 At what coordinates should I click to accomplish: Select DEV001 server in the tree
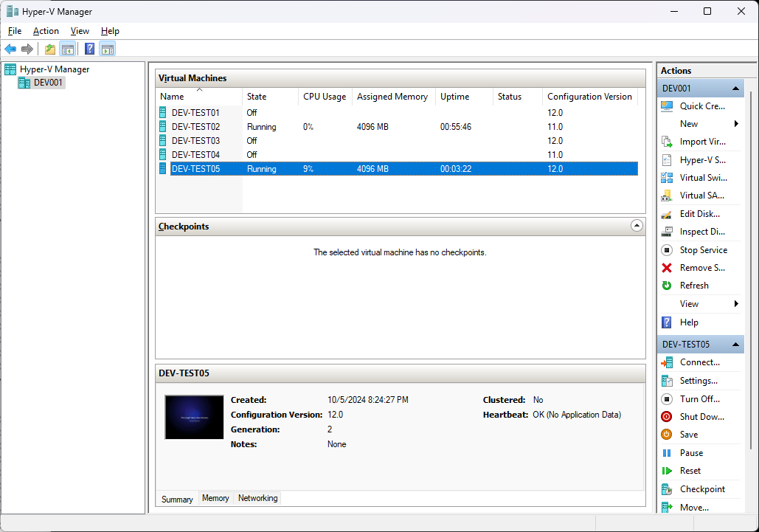[41, 83]
